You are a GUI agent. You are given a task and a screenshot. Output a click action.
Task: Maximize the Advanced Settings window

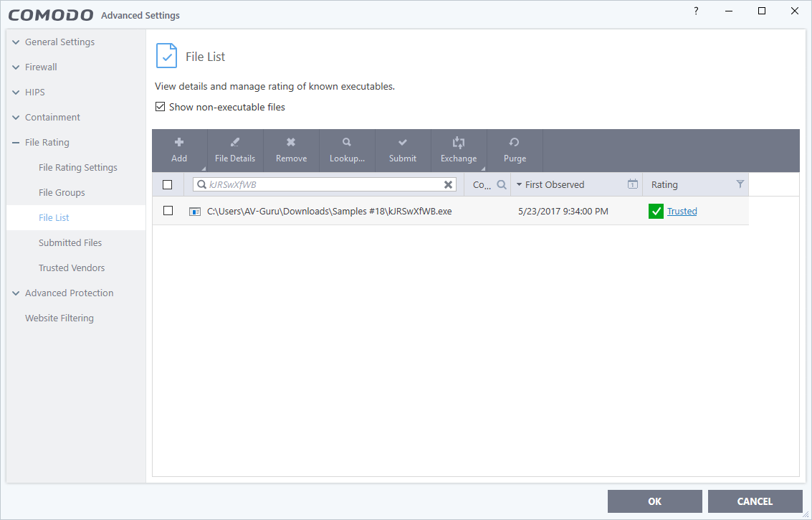(762, 11)
